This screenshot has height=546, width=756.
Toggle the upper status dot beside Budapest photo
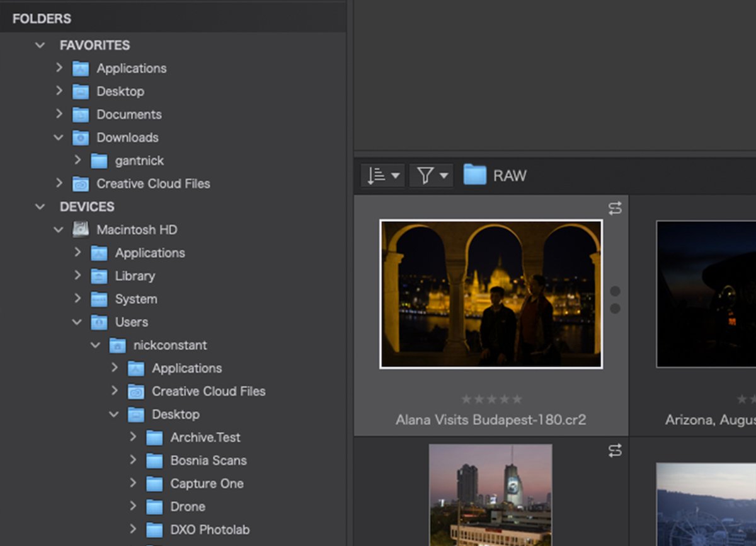616,290
